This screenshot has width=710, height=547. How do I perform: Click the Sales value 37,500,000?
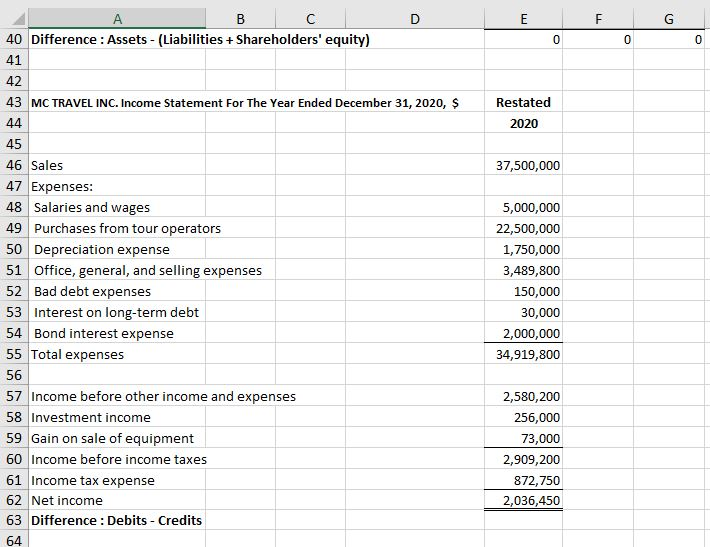(528, 165)
